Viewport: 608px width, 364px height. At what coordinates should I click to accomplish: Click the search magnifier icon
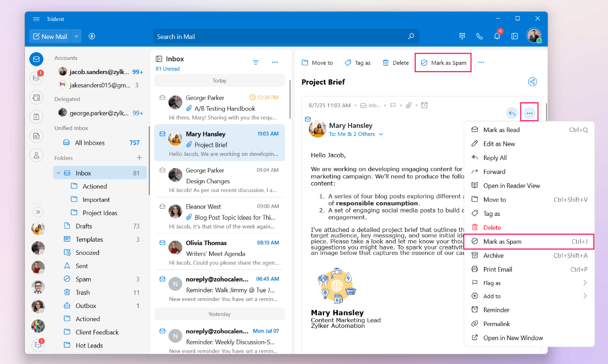pyautogui.click(x=411, y=37)
